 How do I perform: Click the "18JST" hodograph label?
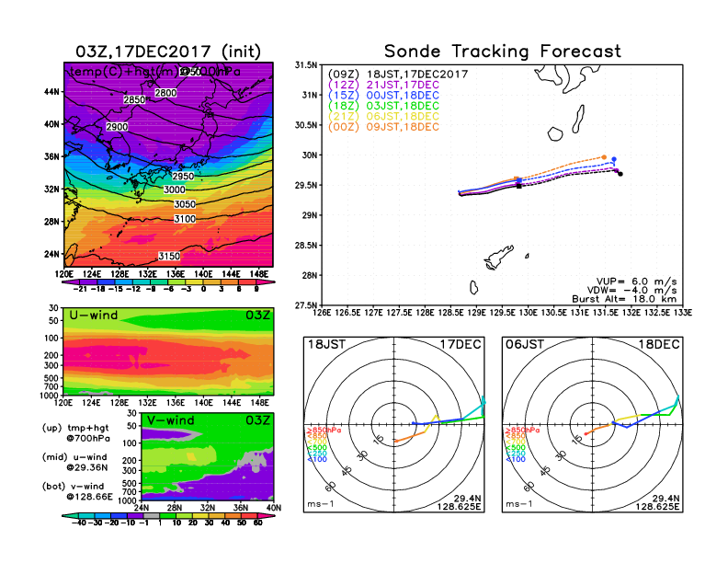click(x=327, y=345)
